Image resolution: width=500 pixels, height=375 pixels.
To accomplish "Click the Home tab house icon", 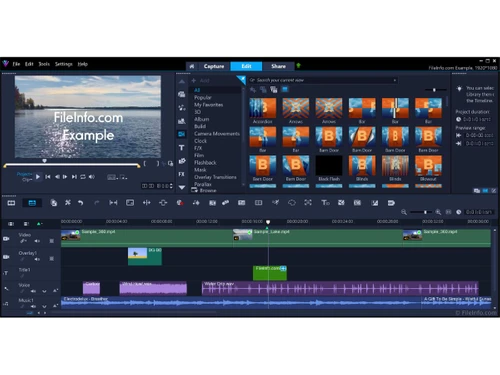I will [192, 66].
